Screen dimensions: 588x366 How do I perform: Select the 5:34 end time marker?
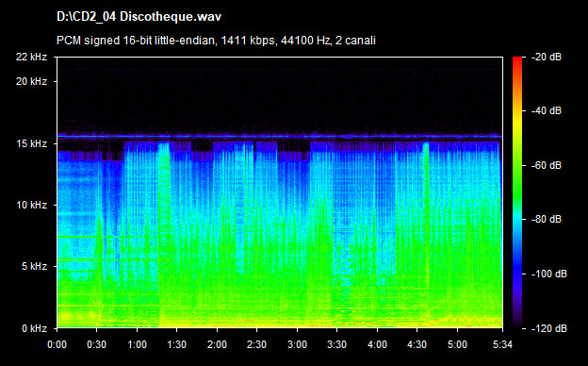click(502, 344)
